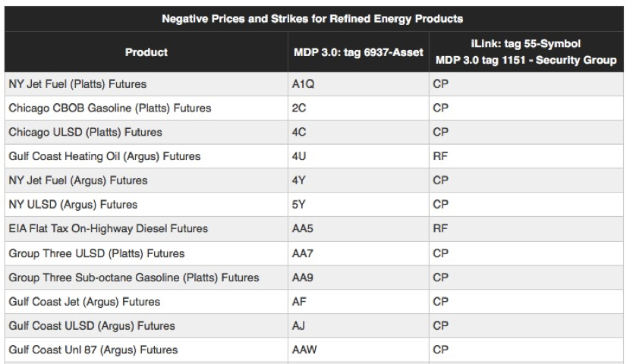This screenshot has height=364, width=630.
Task: Select Gulf Coast Unl 87 (Argus) Futures
Action: [93, 350]
